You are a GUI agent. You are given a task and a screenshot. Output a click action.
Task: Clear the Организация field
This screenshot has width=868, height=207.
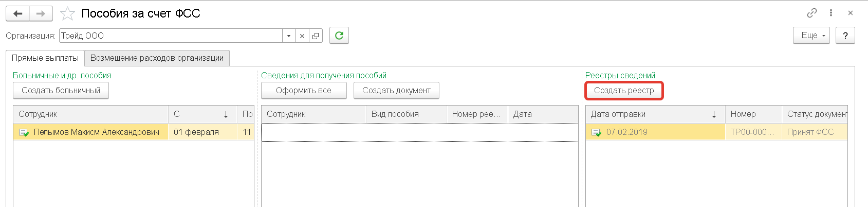[x=302, y=36]
